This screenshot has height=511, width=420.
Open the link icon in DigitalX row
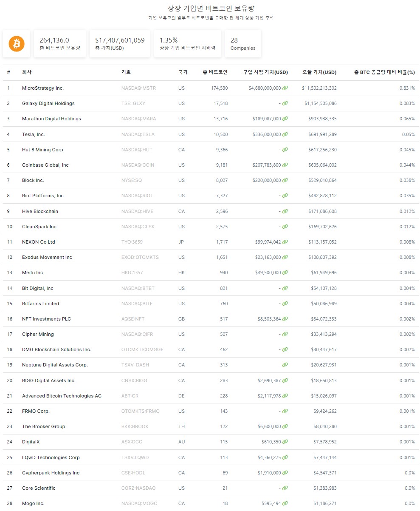[x=285, y=442]
